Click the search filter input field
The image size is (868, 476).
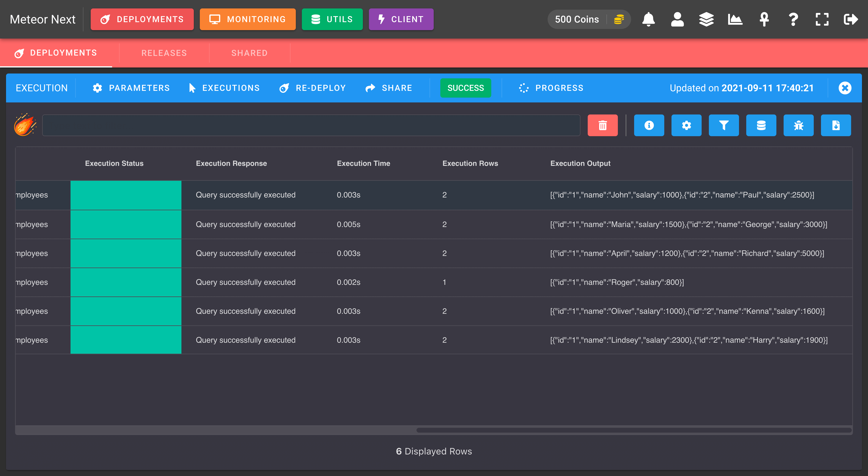[x=311, y=125]
